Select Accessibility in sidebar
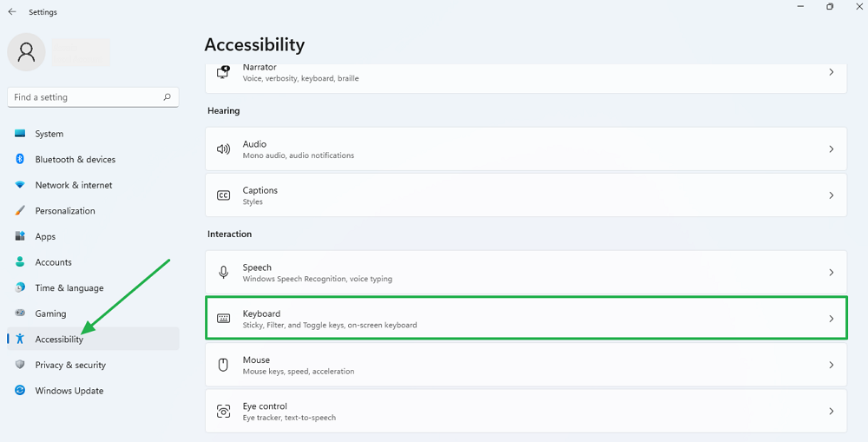The image size is (868, 442). point(93,339)
